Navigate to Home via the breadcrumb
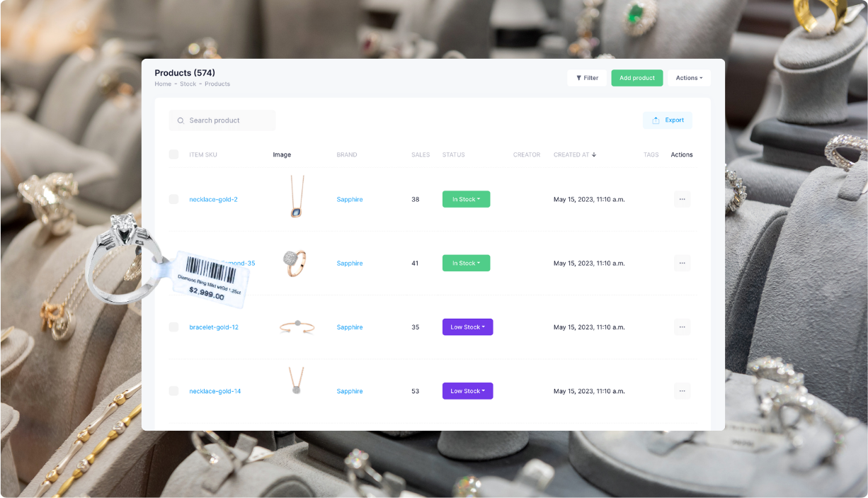The height and width of the screenshot is (498, 868). click(x=163, y=84)
